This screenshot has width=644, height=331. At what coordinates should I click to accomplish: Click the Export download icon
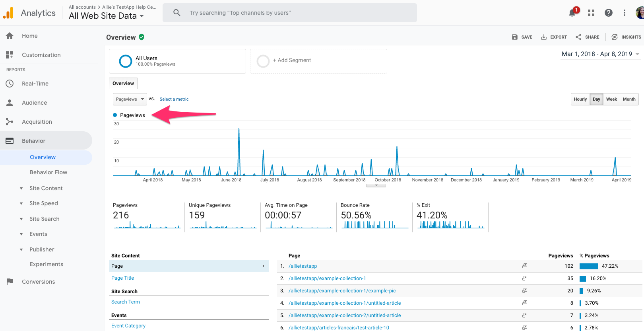(x=544, y=37)
